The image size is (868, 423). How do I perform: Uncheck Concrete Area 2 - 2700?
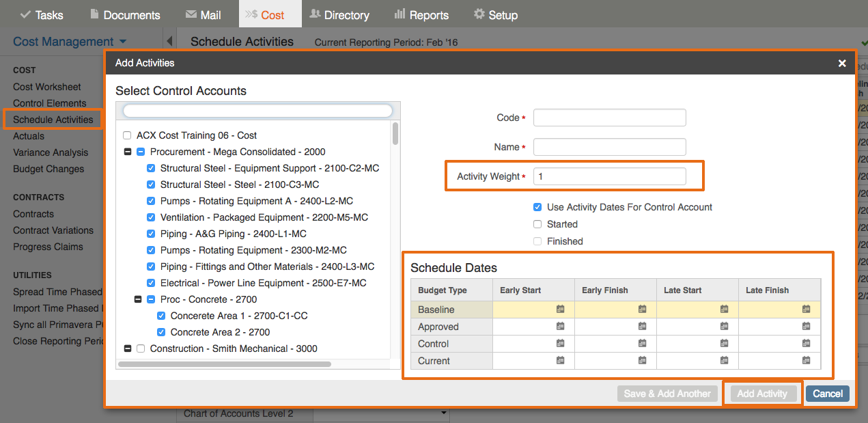click(x=161, y=332)
